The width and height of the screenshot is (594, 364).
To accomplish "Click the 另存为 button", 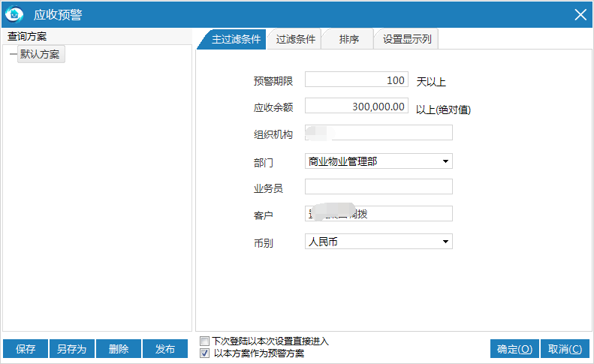I will (72, 348).
